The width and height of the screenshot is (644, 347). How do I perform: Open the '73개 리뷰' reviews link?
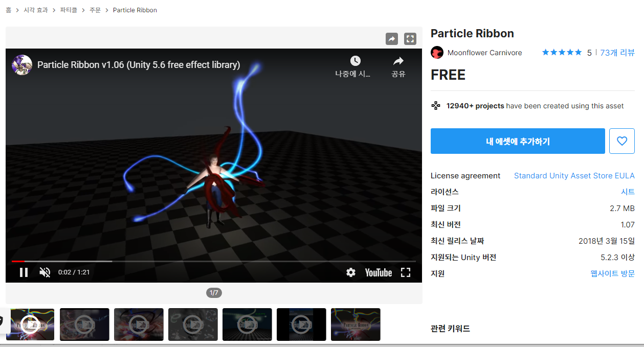[x=617, y=53]
